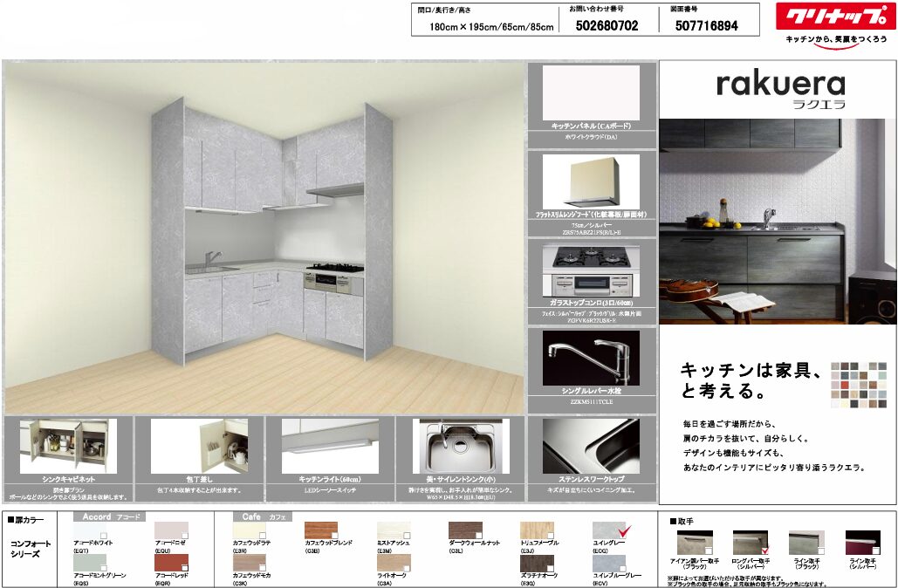
Task: Click the ホワイトクラウド(DA) panel color label
Action: coord(591,137)
